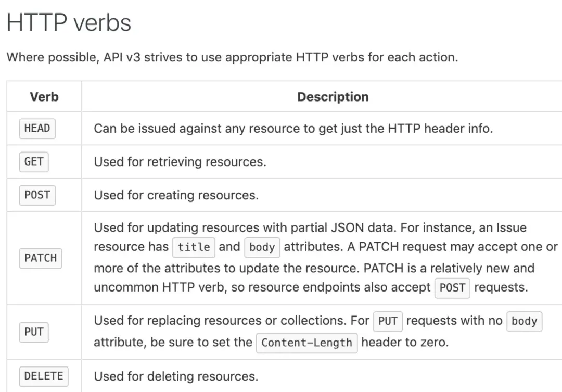Click the inline PUT code before "requests with no"
The height and width of the screenshot is (392, 562).
point(388,321)
